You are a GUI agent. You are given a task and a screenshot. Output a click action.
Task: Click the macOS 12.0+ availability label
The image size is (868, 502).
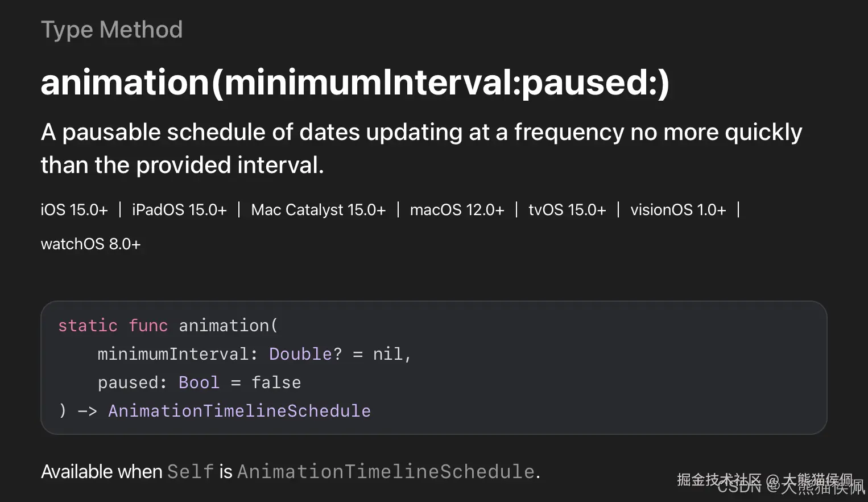pos(457,210)
